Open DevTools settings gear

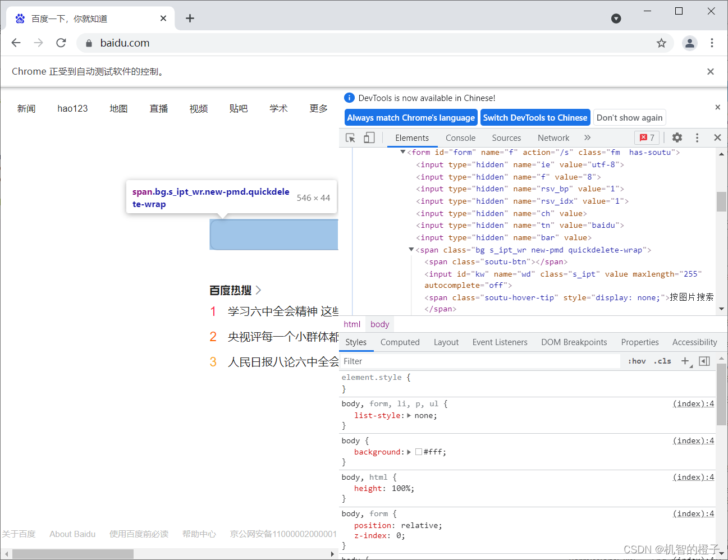[677, 137]
